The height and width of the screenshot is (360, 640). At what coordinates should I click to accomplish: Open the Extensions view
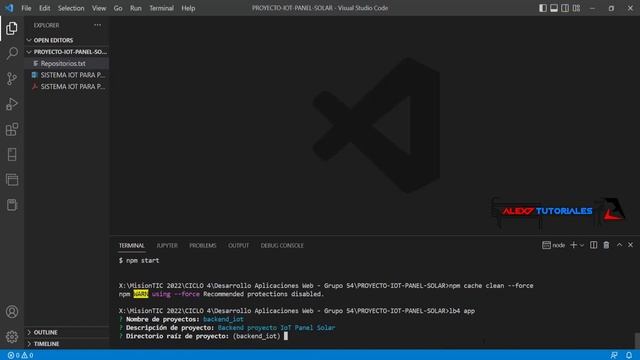coord(12,129)
